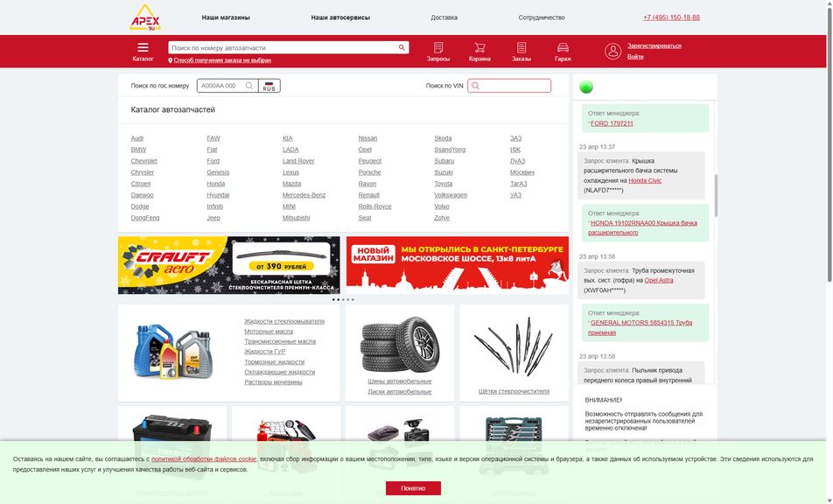833x504 pixels.
Task: Open Honda Civic link in chat
Action: click(x=645, y=180)
